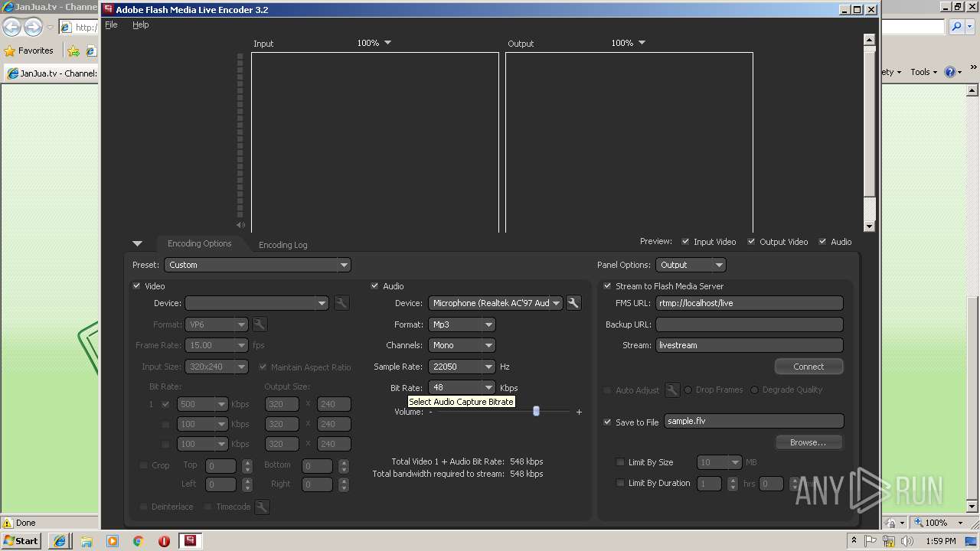Click IE forward arrow in browser window
Viewport: 980px width, 551px height.
[x=33, y=28]
